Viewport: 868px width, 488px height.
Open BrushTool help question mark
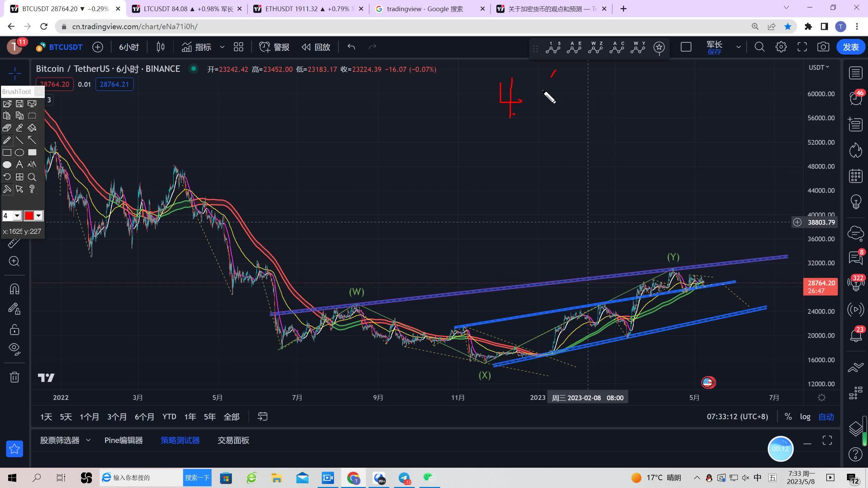coord(32,189)
